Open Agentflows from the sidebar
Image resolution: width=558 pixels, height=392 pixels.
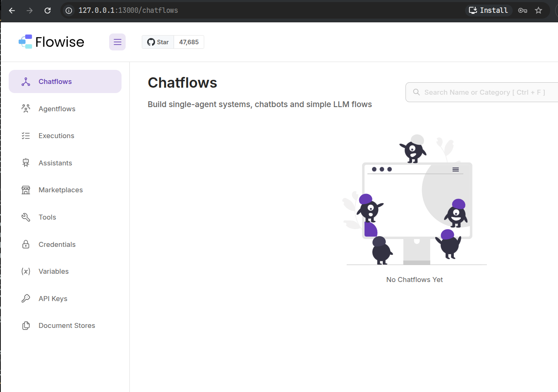[x=57, y=109]
